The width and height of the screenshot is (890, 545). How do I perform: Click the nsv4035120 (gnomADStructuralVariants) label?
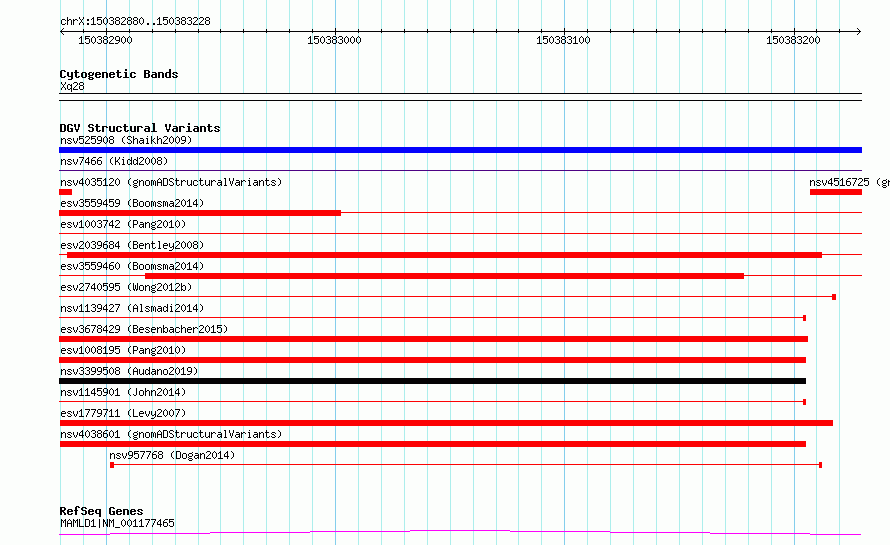pyautogui.click(x=171, y=182)
